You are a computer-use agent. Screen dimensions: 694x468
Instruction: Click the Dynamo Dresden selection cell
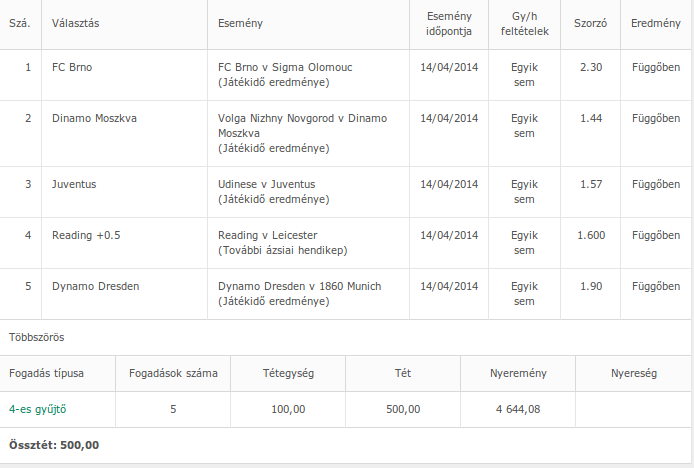tap(95, 286)
